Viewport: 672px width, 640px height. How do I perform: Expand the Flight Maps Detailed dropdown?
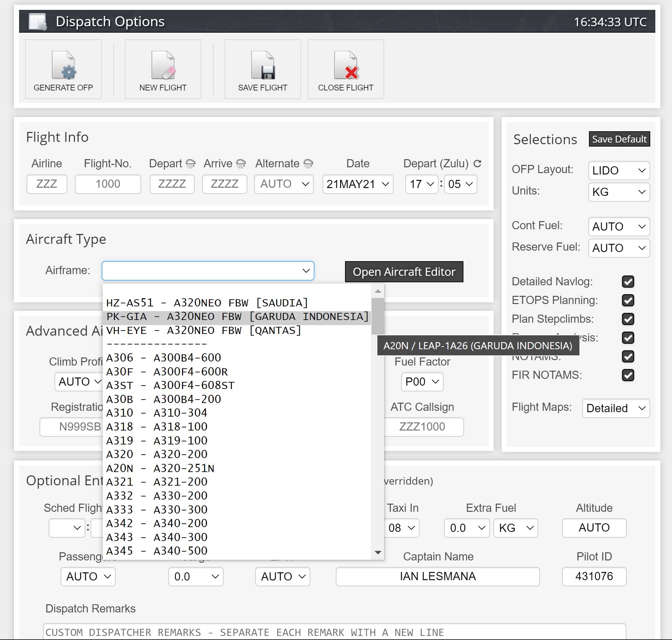[x=615, y=408]
